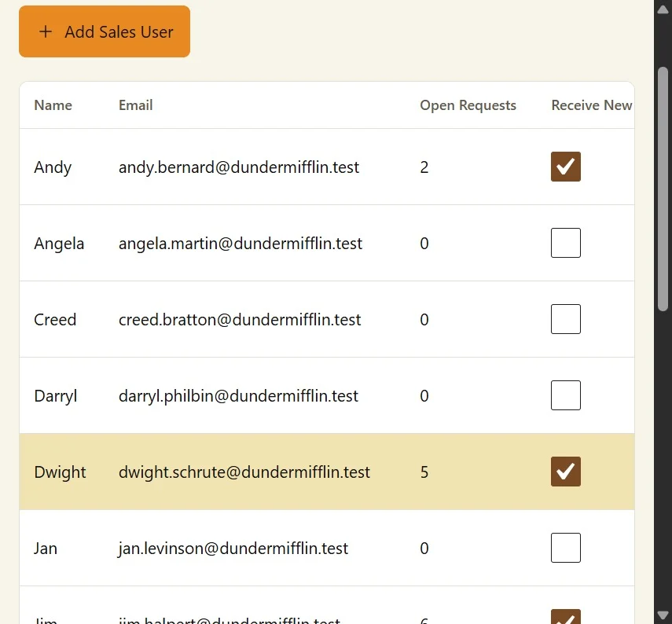
Task: Click the Open Requests column header
Action: pyautogui.click(x=468, y=105)
